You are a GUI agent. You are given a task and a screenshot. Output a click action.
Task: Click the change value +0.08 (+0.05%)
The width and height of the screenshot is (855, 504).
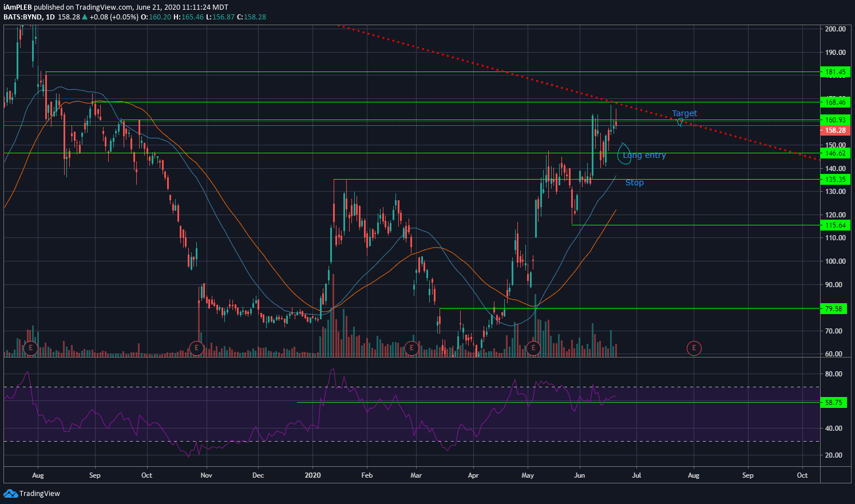tap(114, 17)
